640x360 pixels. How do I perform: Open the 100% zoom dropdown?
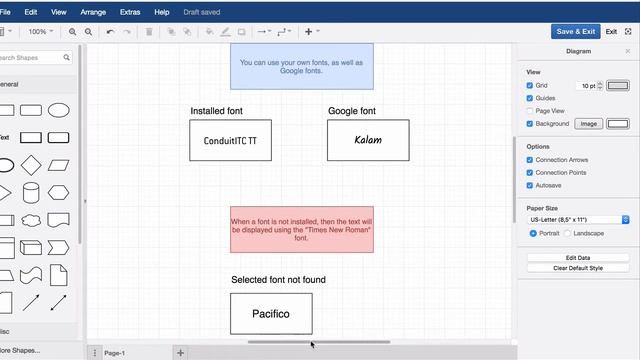click(41, 31)
